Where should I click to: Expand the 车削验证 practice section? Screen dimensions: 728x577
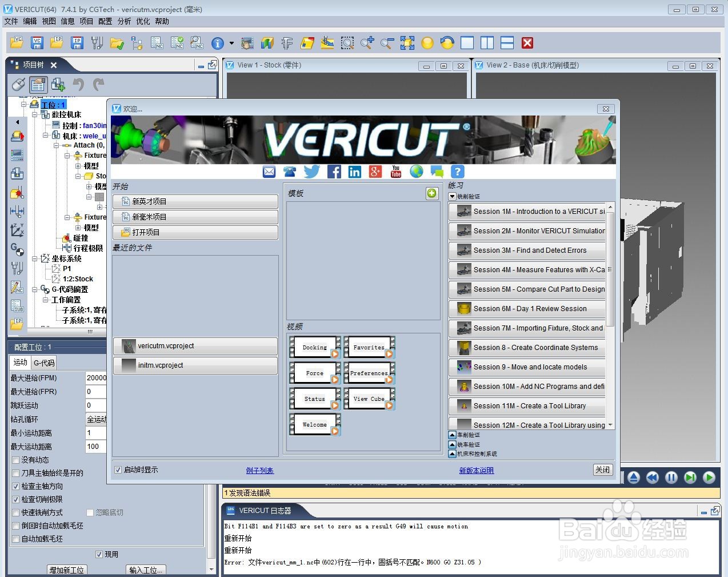point(453,435)
